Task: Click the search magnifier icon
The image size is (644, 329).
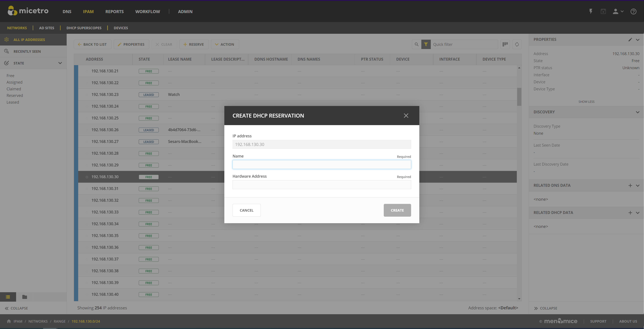Action: tap(416, 44)
